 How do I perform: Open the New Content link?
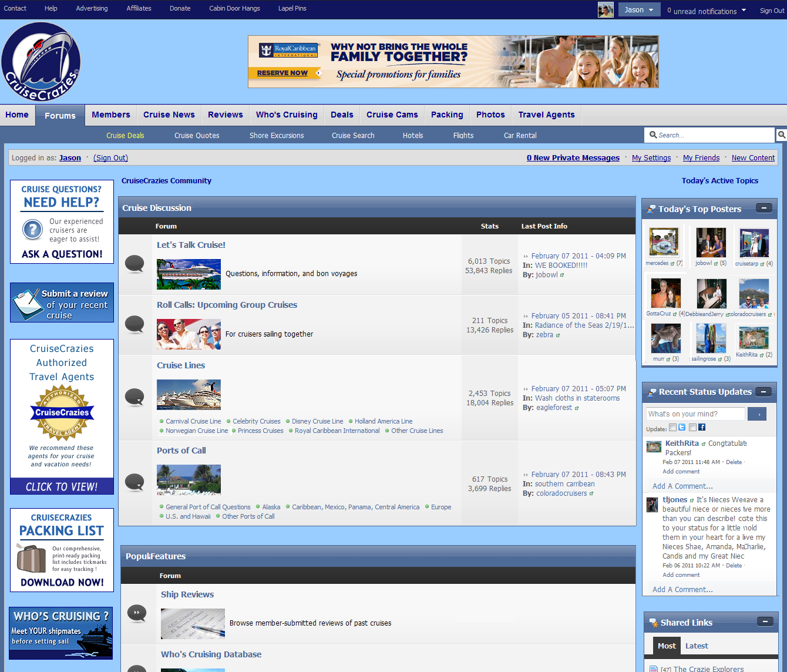754,158
